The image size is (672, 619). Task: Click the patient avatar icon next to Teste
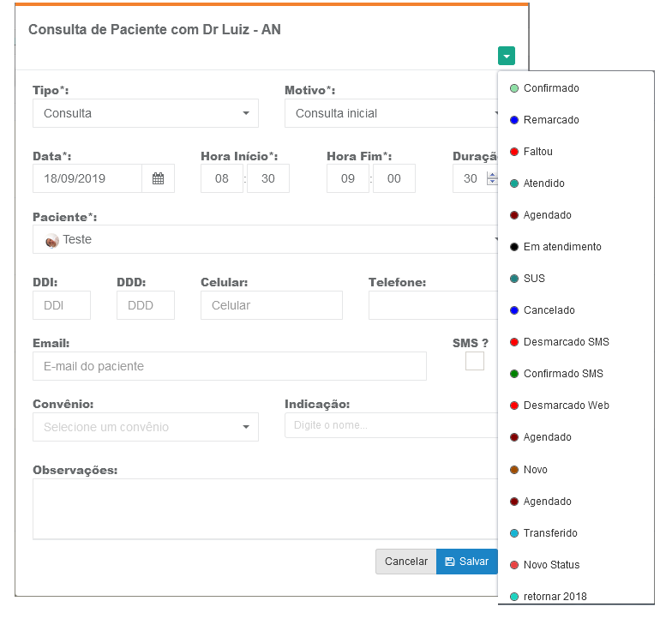click(51, 241)
